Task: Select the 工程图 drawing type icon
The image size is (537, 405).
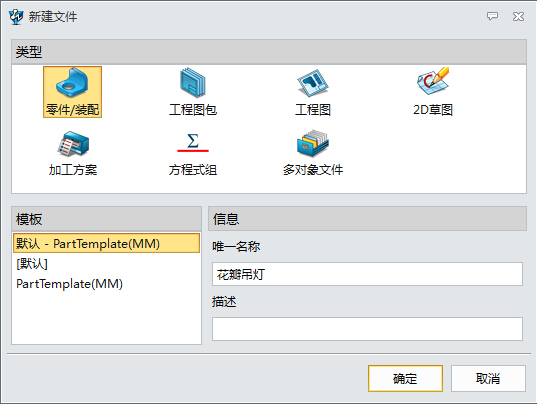Action: [313, 83]
